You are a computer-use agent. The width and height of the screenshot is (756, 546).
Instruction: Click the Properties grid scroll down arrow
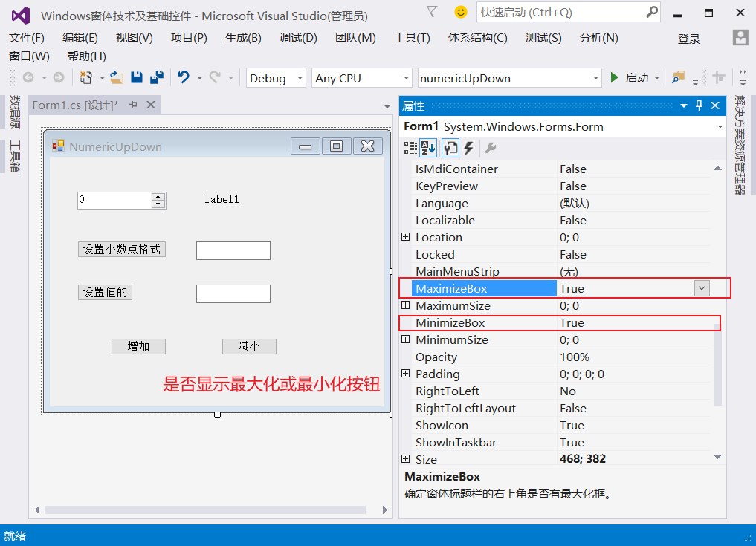click(717, 456)
